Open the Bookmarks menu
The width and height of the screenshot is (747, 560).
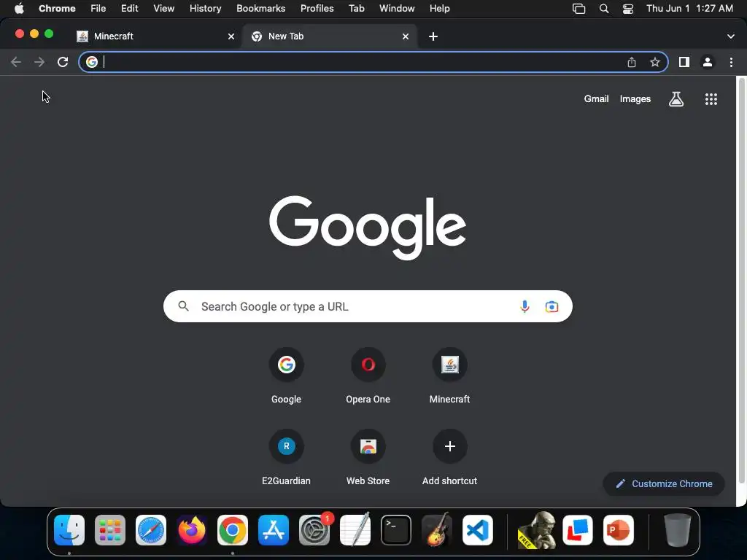261,9
